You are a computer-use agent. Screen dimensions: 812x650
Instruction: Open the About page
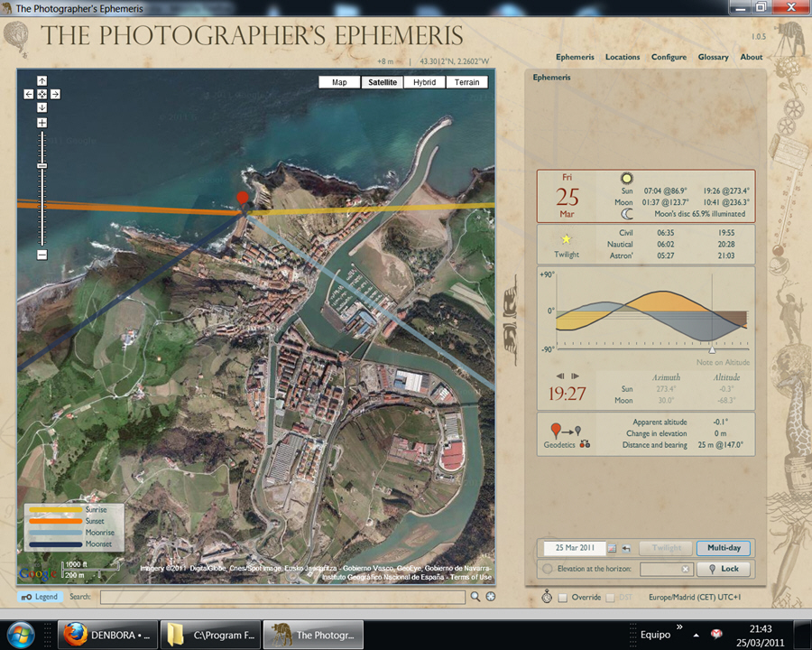point(751,57)
